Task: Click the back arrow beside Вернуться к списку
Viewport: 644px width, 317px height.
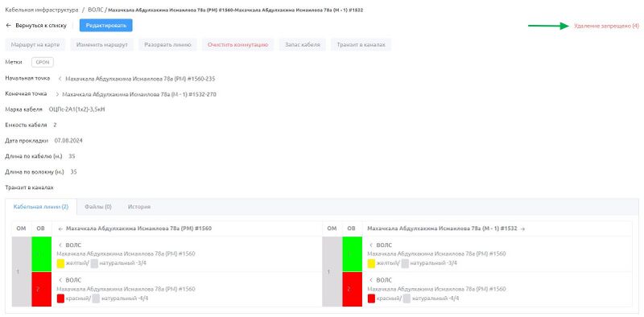Action: pyautogui.click(x=8, y=26)
